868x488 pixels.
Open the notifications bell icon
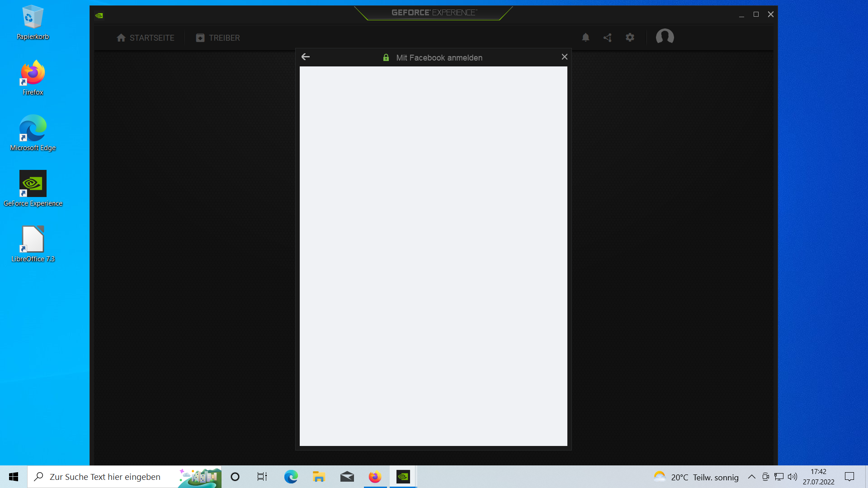tap(585, 38)
